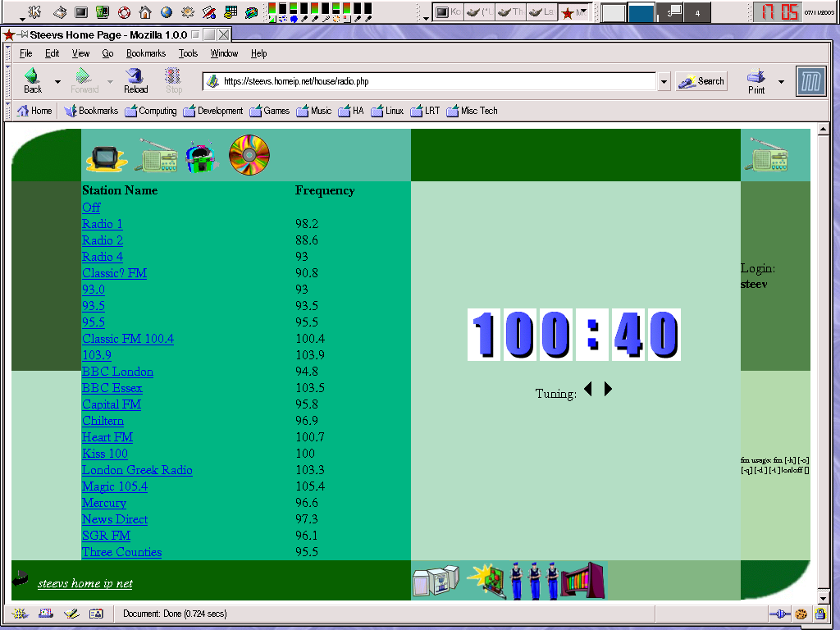Click the Search button beside URL bar
Screen dimensions: 840x630
[701, 81]
